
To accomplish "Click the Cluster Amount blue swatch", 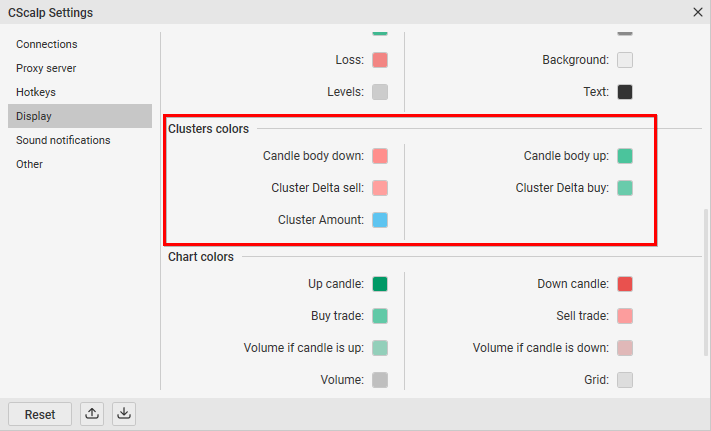I will point(380,220).
